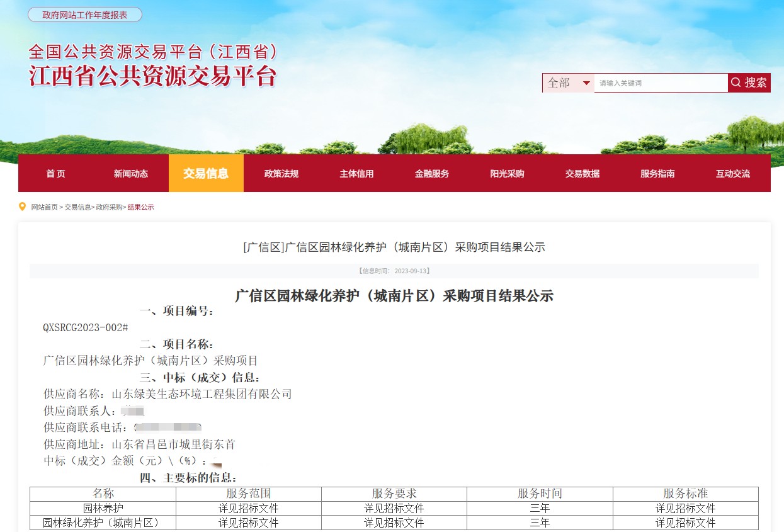Type in the keyword search field
The height and width of the screenshot is (532, 784).
tap(660, 83)
